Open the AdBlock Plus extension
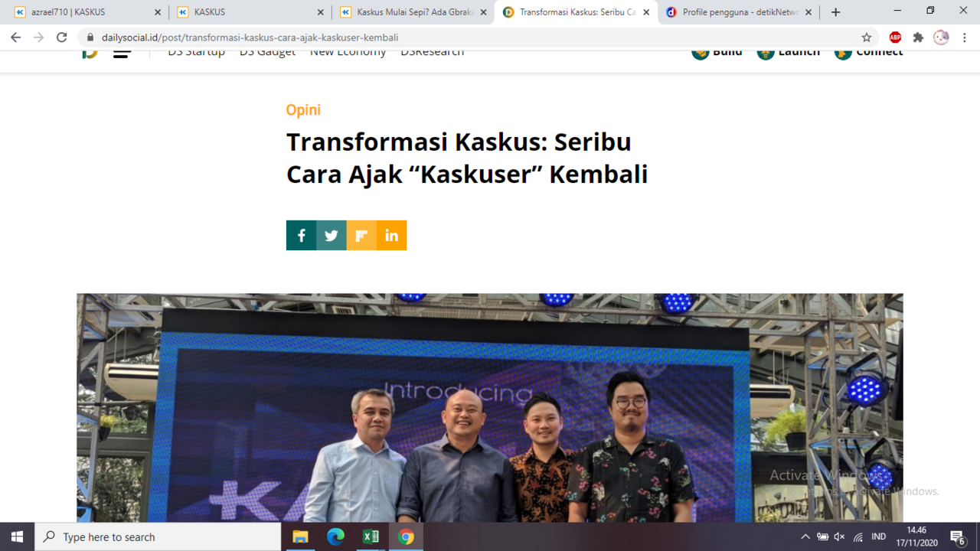Image resolution: width=980 pixels, height=551 pixels. (x=895, y=37)
